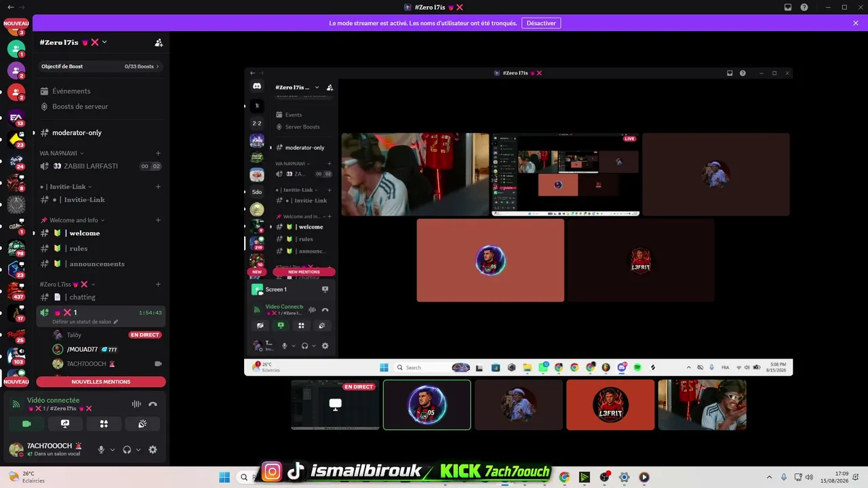Open the taskbar weather widget
The height and width of the screenshot is (488, 868).
pos(26,477)
